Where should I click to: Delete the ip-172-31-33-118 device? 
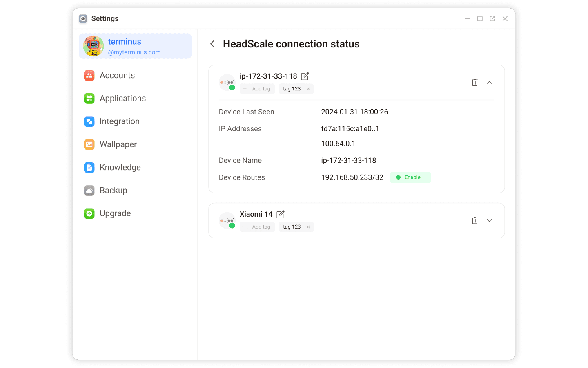click(474, 83)
